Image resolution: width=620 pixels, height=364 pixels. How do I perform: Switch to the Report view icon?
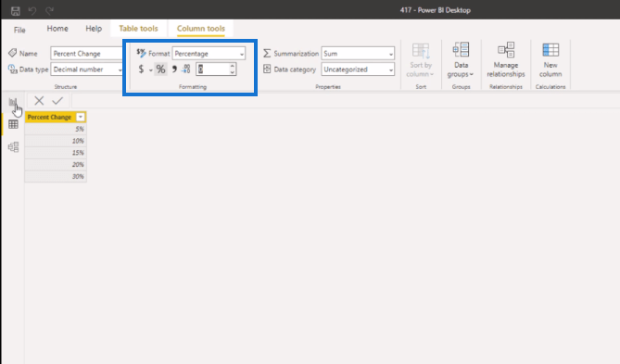click(13, 103)
